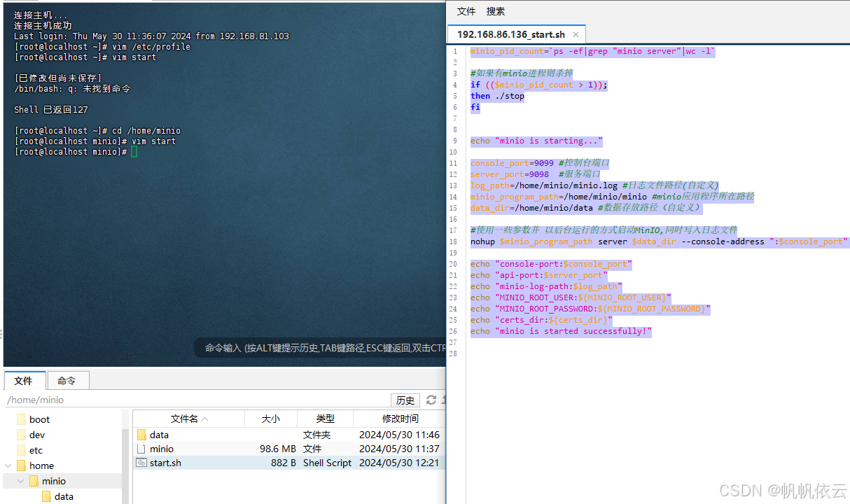Image resolution: width=850 pixels, height=504 pixels.
Task: Click the 2024/05/30 11:46 date cell
Action: [399, 435]
